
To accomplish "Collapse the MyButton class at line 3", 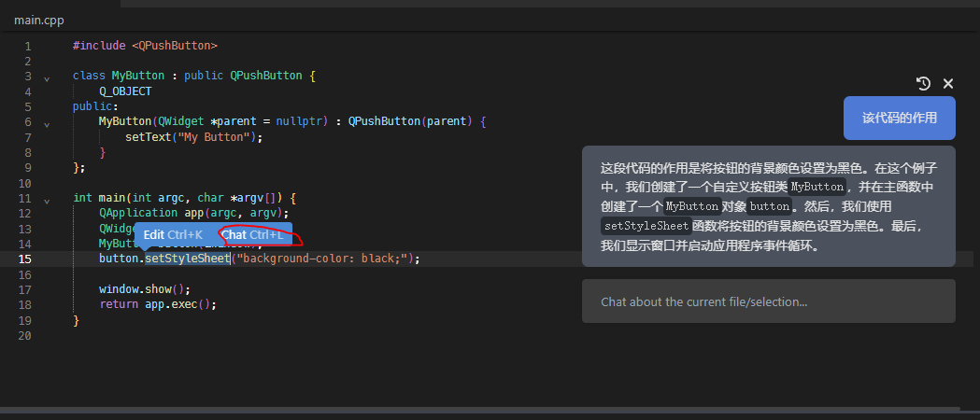I will [x=46, y=77].
